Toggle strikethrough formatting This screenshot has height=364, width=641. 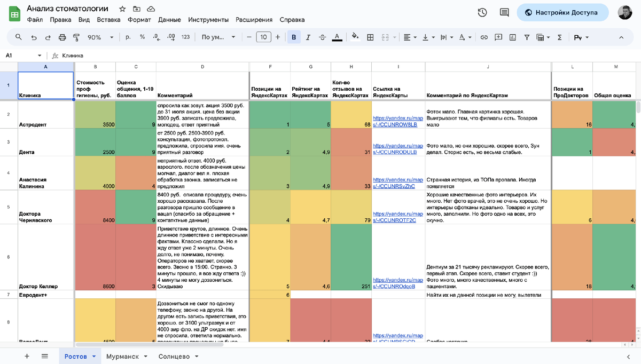coord(322,37)
